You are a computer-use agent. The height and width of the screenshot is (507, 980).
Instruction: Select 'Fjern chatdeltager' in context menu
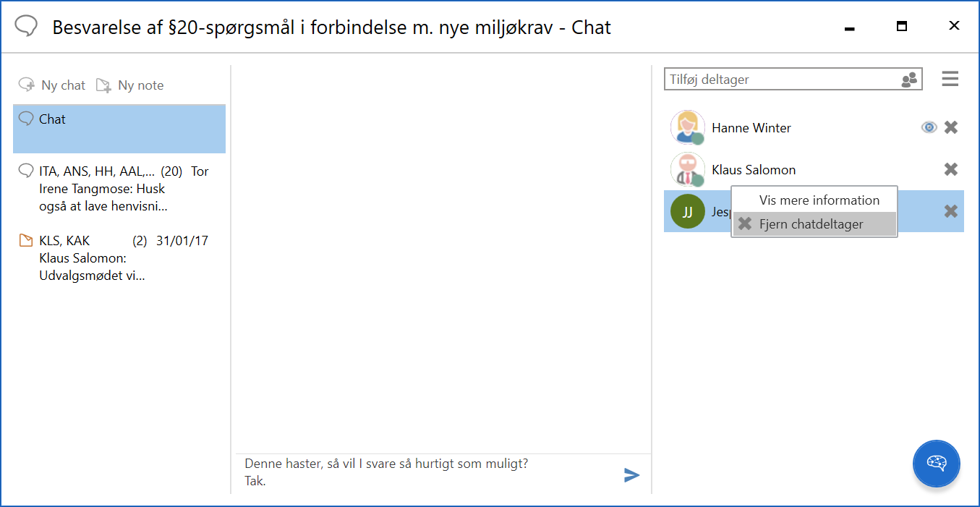811,224
